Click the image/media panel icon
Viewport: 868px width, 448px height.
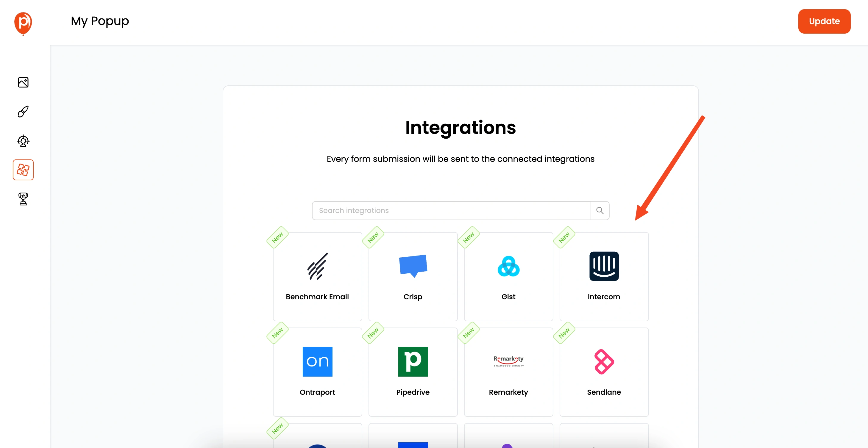coord(23,82)
